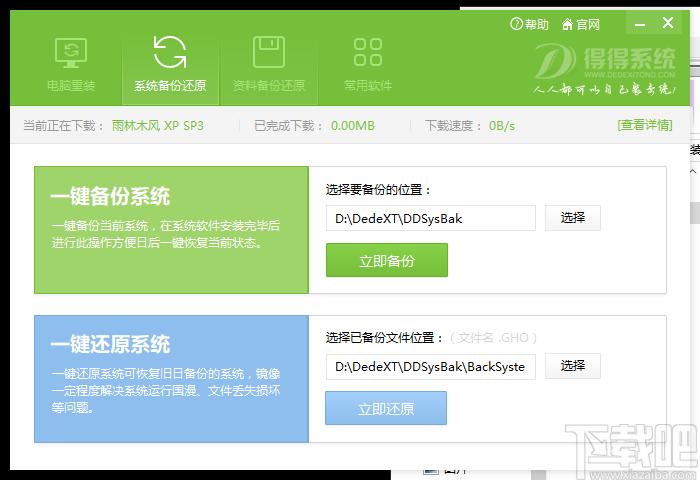Start backup with 立即备份 button
700x480 pixels.
click(387, 260)
